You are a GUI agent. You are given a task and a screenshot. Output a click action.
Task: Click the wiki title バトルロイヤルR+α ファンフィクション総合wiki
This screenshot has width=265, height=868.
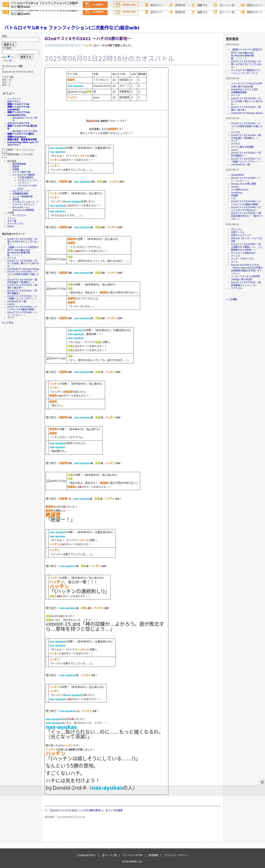[72, 28]
